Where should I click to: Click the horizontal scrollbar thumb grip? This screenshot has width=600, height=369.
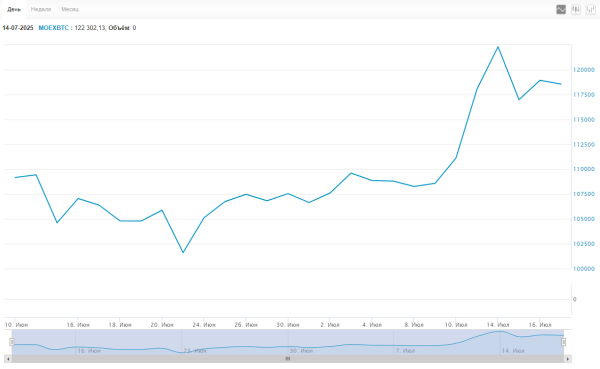pos(288,359)
